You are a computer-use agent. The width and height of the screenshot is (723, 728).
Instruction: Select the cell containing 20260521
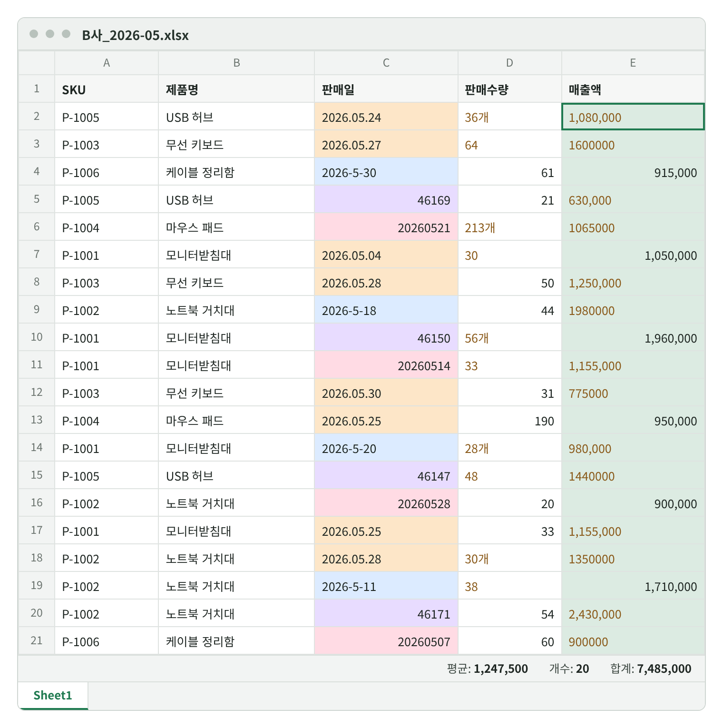tap(386, 227)
